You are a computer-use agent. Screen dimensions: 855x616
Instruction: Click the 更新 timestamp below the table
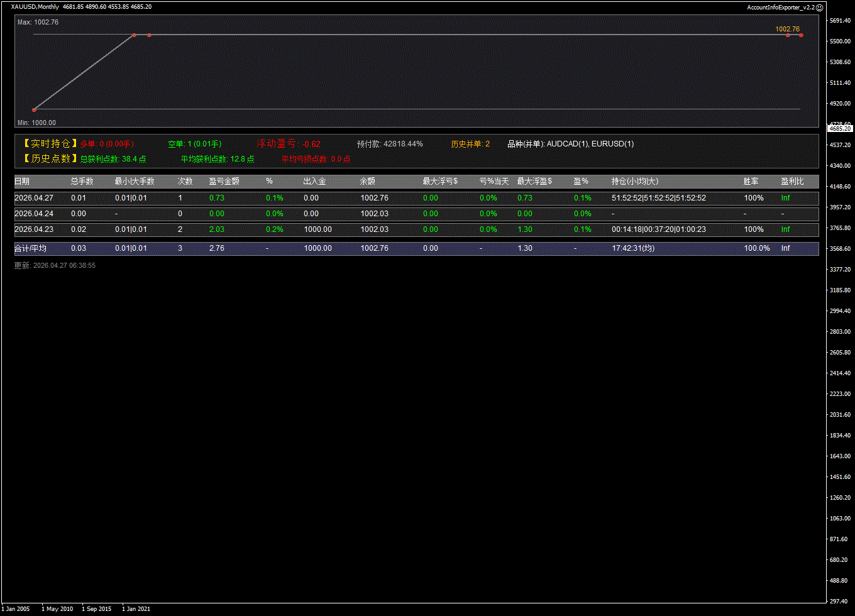coord(55,266)
